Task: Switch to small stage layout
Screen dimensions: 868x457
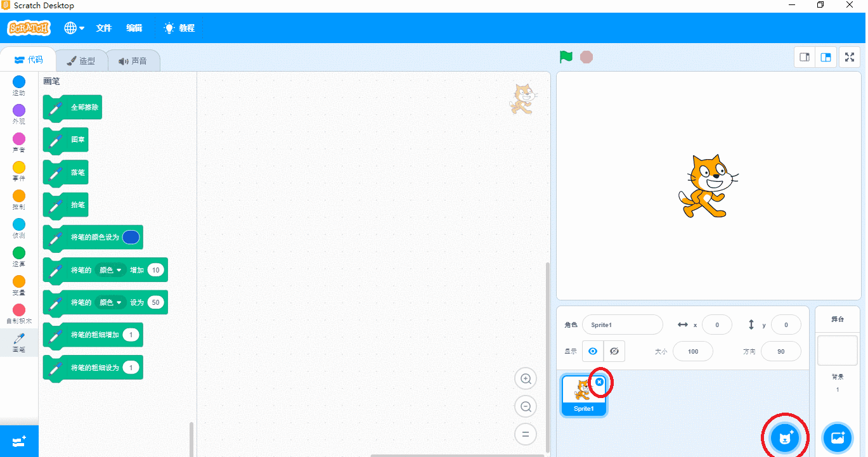Action: 805,57
